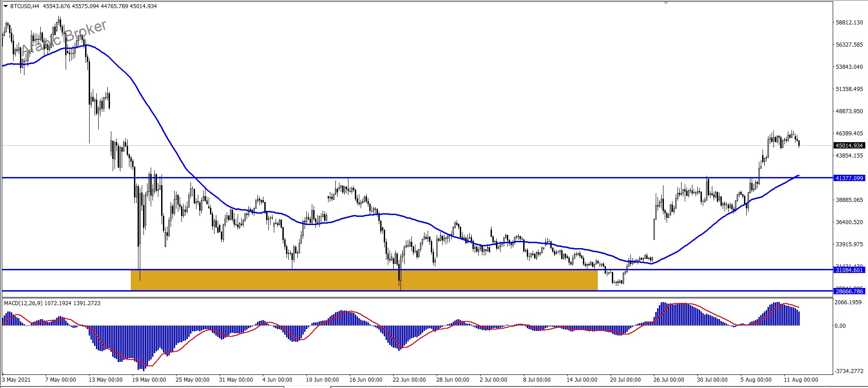Click the 4 Jun 00:00 date label
The height and width of the screenshot is (388, 868).
[277, 380]
